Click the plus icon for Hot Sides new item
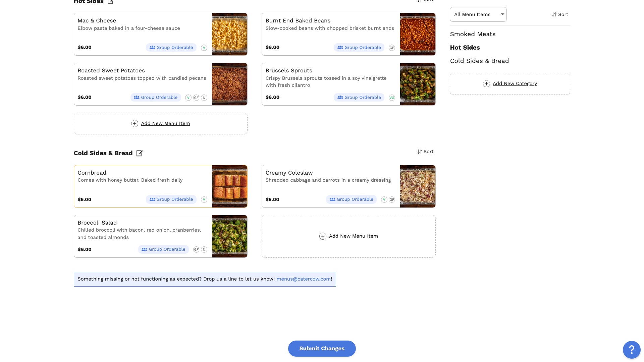The image size is (644, 362). click(x=135, y=124)
